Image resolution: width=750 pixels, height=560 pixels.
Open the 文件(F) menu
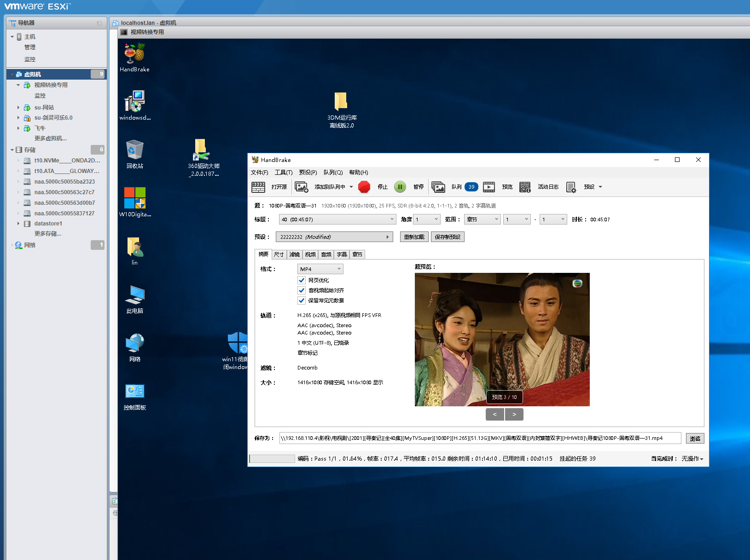pos(259,173)
